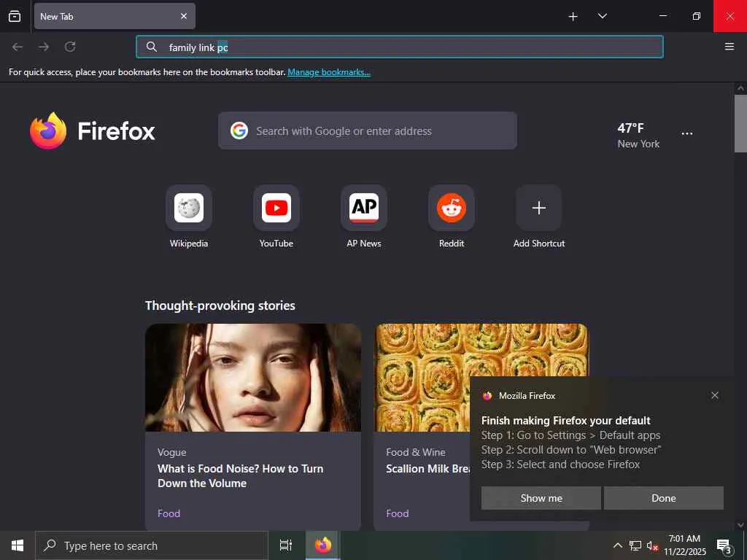Close the New Tab tab

click(x=184, y=16)
